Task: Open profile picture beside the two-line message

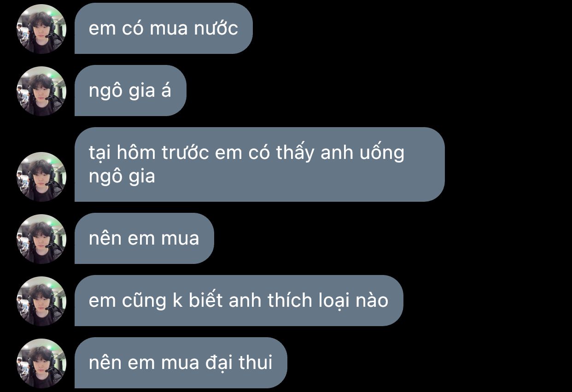Action: [x=41, y=176]
